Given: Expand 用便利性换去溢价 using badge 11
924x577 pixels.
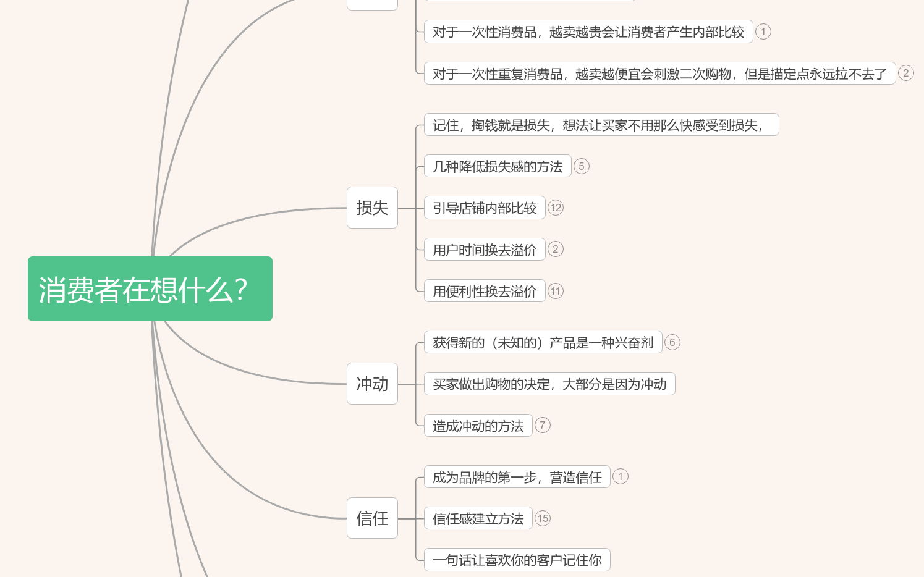Looking at the screenshot, I should pyautogui.click(x=556, y=291).
